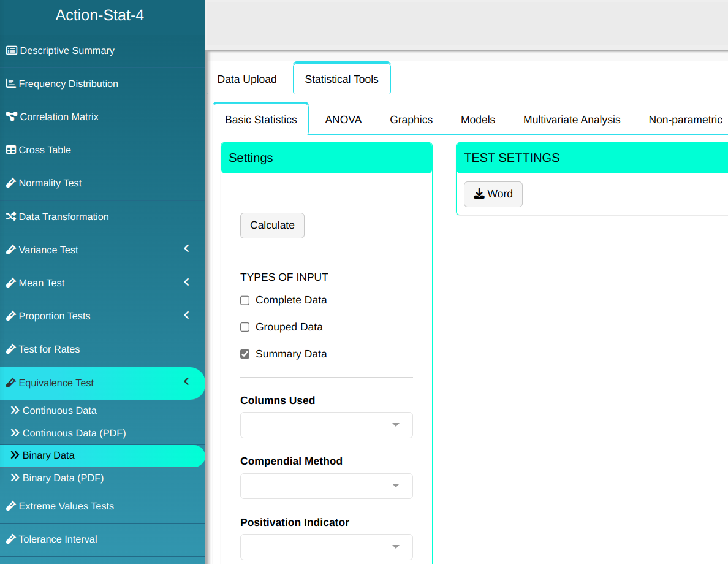This screenshot has height=564, width=728.
Task: Click the Normality Test pencil icon
Action: tap(10, 183)
